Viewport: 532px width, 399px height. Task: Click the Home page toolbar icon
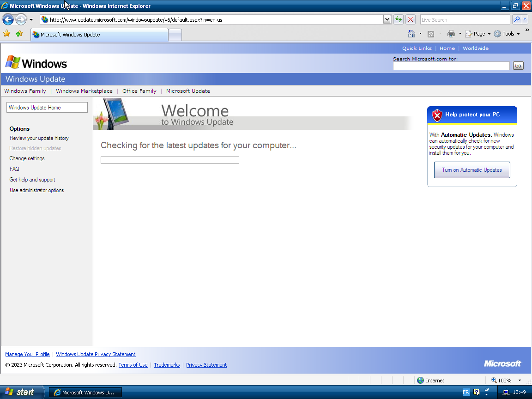(x=411, y=34)
